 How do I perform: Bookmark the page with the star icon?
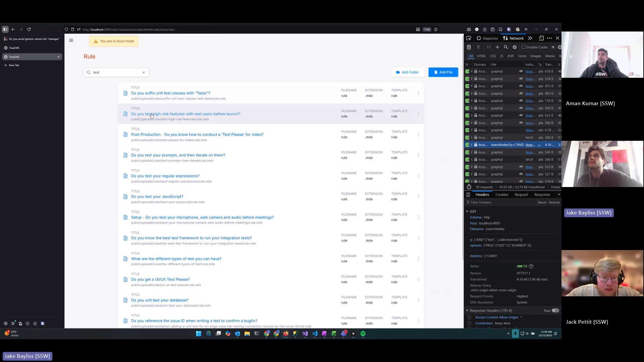click(x=436, y=29)
